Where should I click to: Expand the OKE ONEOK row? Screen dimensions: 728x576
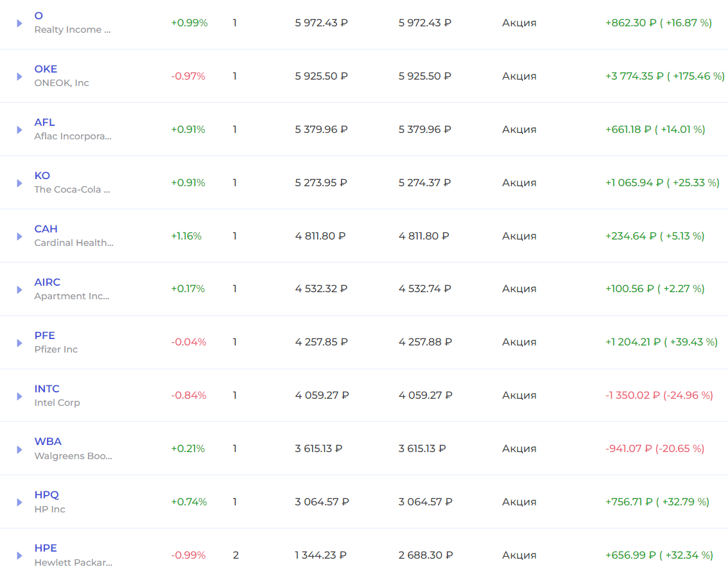tap(19, 76)
